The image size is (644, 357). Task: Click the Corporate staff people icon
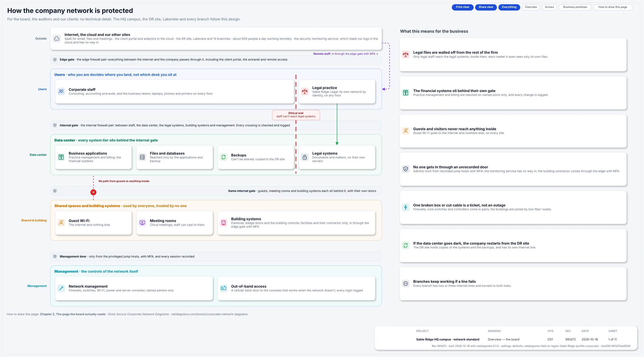point(61,91)
